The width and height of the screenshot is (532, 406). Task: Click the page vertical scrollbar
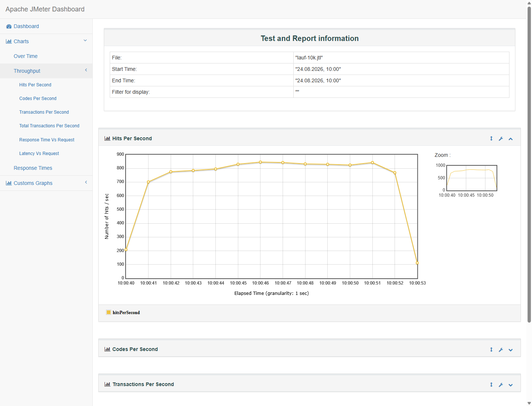point(529,164)
